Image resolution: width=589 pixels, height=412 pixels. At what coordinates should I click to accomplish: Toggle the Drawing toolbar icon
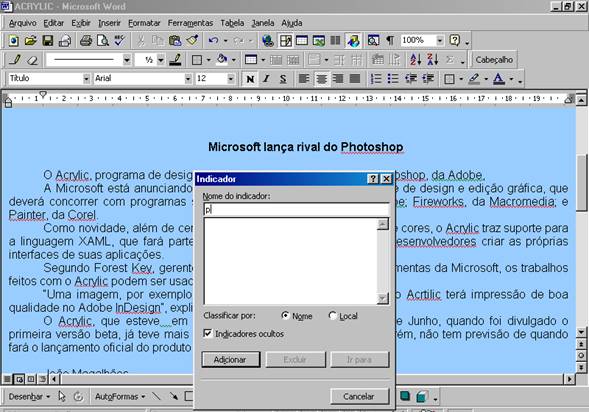pos(353,41)
